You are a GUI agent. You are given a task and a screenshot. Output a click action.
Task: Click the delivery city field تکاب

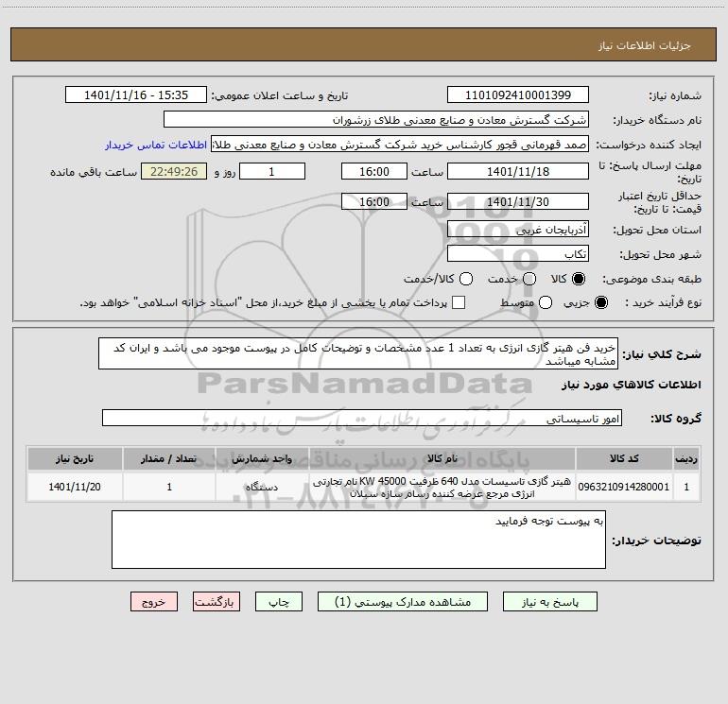(x=518, y=253)
